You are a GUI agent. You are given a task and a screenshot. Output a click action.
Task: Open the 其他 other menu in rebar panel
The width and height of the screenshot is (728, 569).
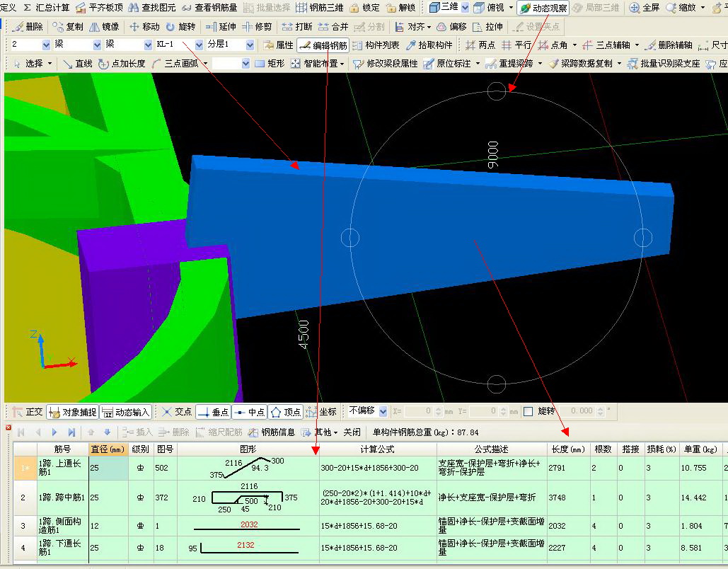[319, 432]
